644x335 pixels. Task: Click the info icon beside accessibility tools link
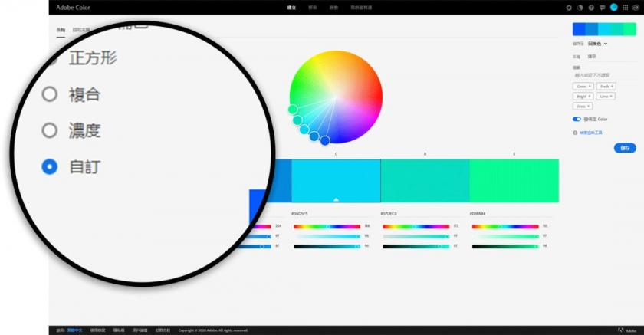575,133
